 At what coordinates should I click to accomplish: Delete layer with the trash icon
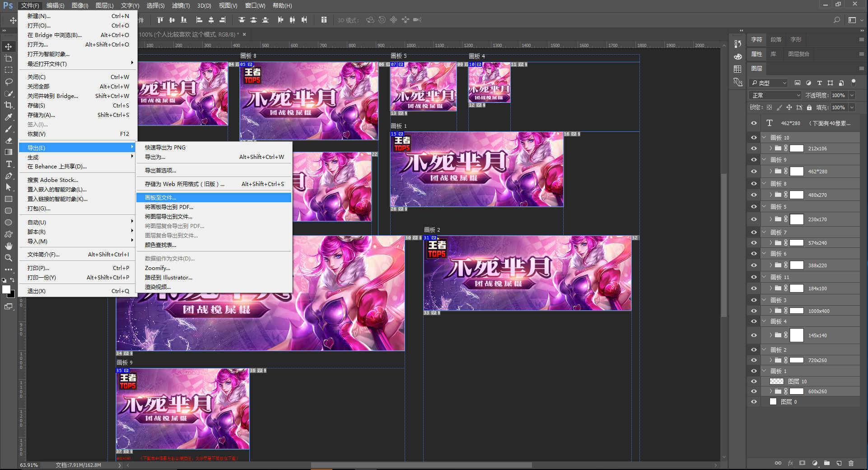pos(851,463)
